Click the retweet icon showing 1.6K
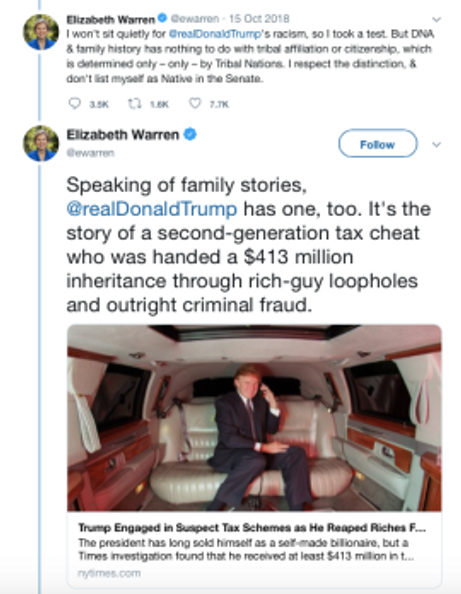This screenshot has width=461, height=594. click(x=134, y=103)
